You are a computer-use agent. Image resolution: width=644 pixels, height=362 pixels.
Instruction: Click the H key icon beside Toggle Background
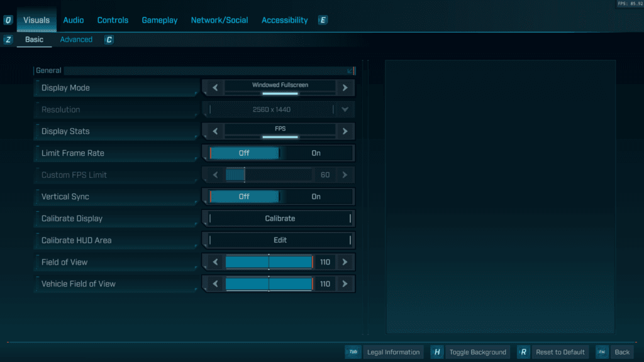(x=437, y=352)
